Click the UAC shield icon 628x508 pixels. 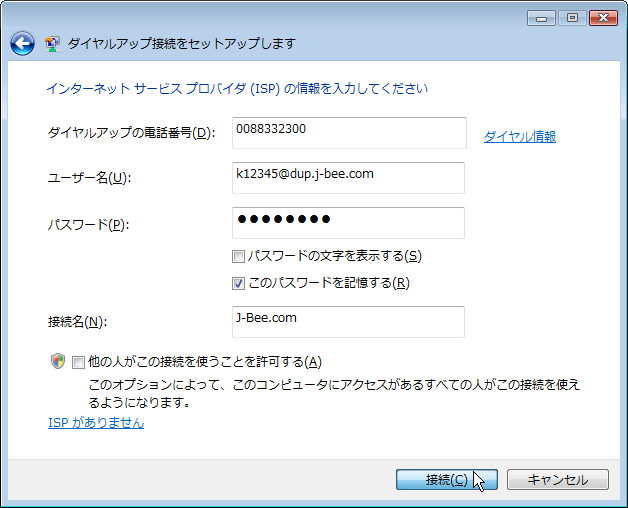point(58,361)
